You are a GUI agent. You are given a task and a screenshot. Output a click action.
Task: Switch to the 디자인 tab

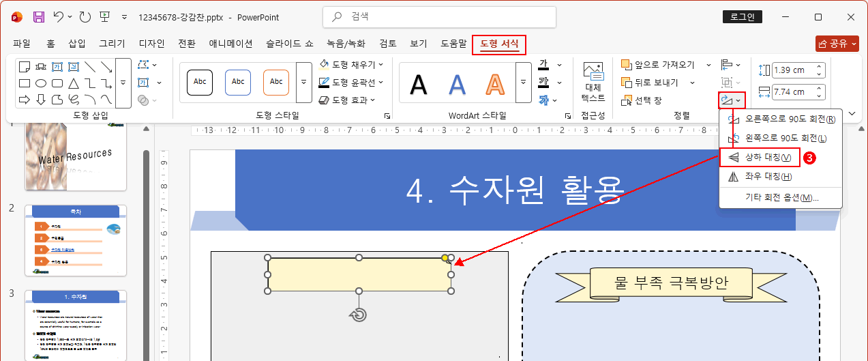152,44
